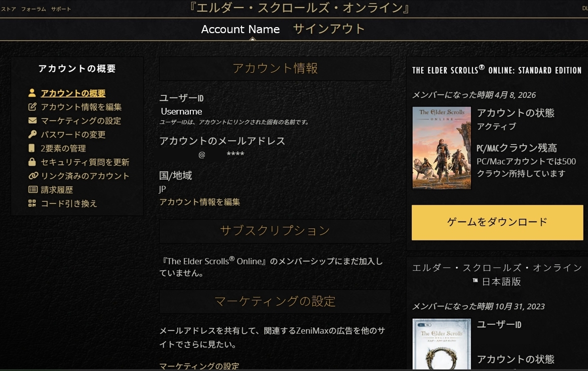Click the envelope icon for marketing settings

(32, 120)
